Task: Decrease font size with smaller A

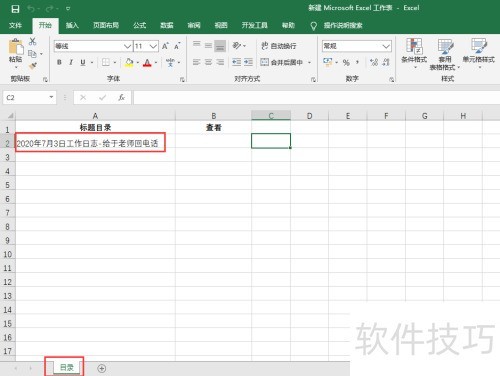Action: (x=177, y=46)
